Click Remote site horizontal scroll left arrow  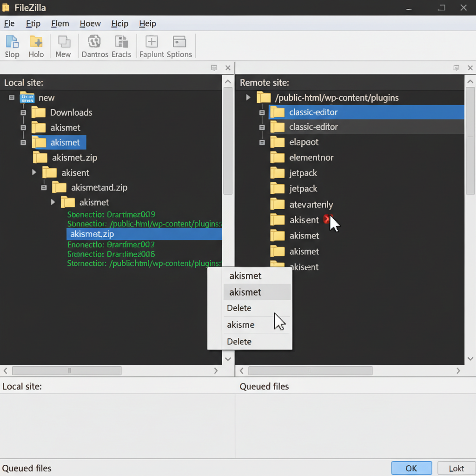[x=242, y=370]
